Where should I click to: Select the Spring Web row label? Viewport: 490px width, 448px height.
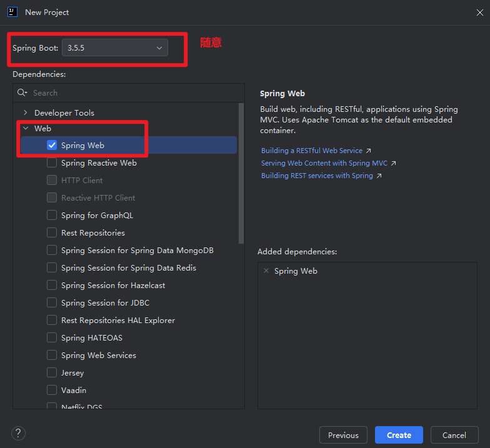[x=82, y=145]
